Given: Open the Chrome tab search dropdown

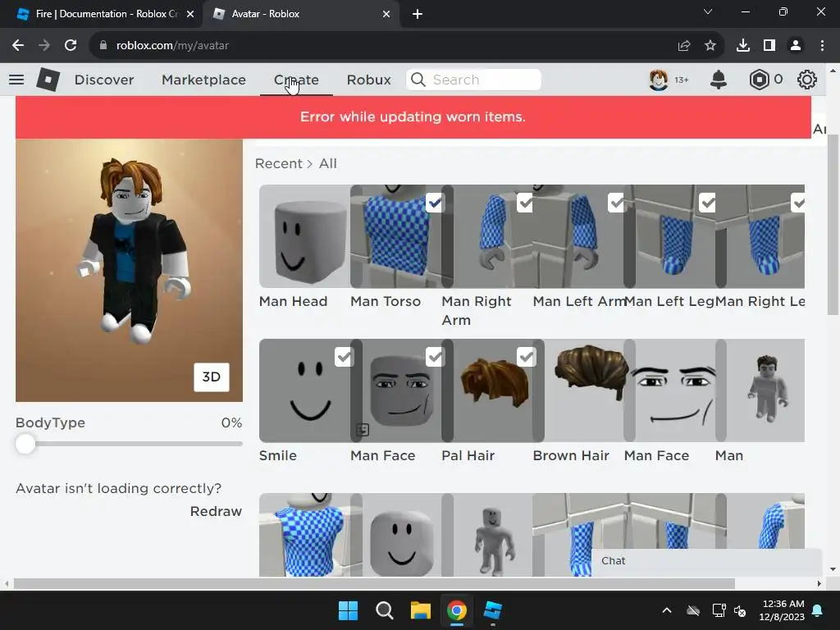Looking at the screenshot, I should (708, 11).
